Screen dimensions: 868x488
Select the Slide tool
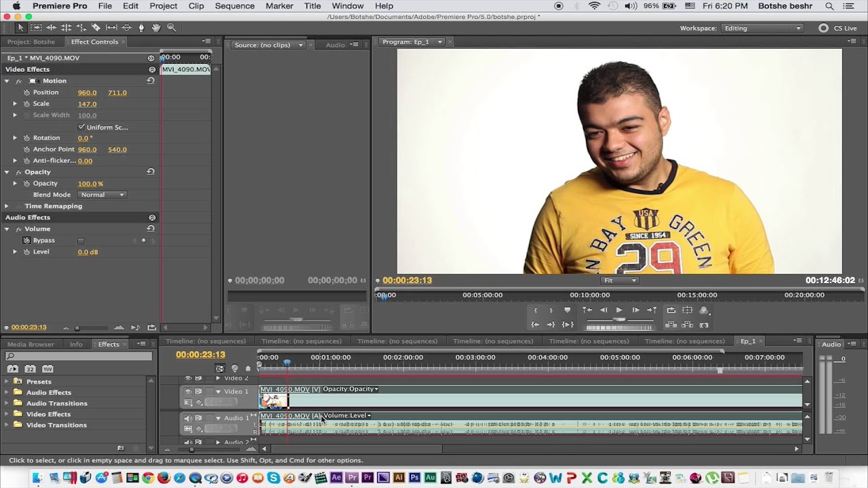click(x=126, y=28)
